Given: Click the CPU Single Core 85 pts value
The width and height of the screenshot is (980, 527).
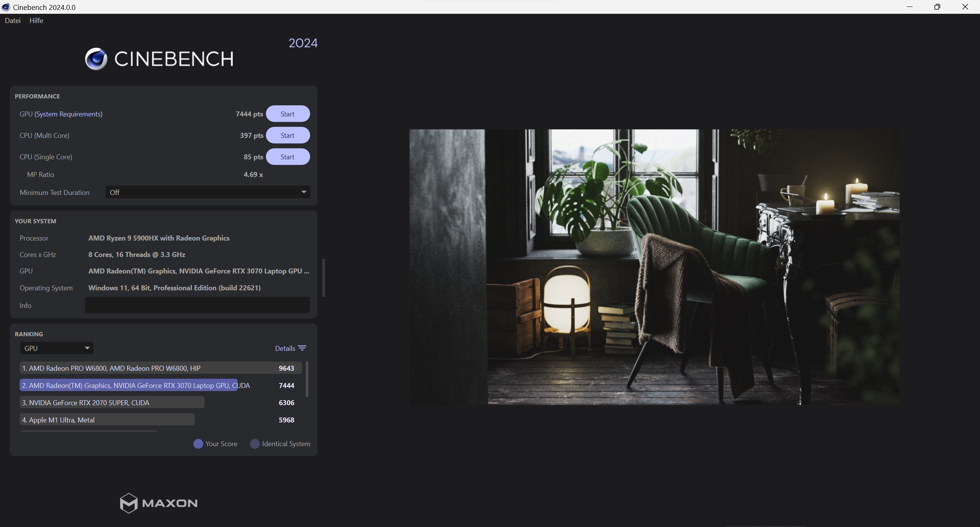Looking at the screenshot, I should [x=253, y=157].
